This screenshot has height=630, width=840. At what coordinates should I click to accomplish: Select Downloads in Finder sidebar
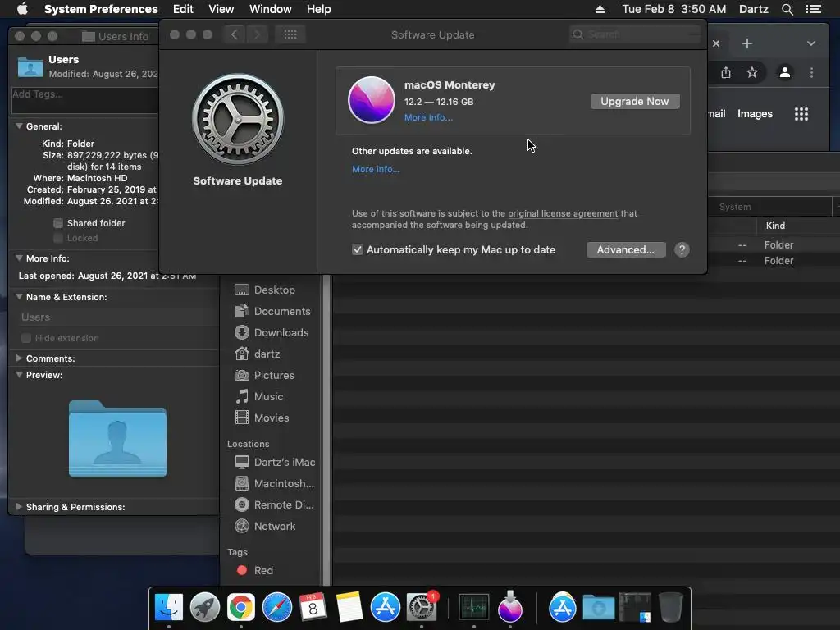(272, 333)
